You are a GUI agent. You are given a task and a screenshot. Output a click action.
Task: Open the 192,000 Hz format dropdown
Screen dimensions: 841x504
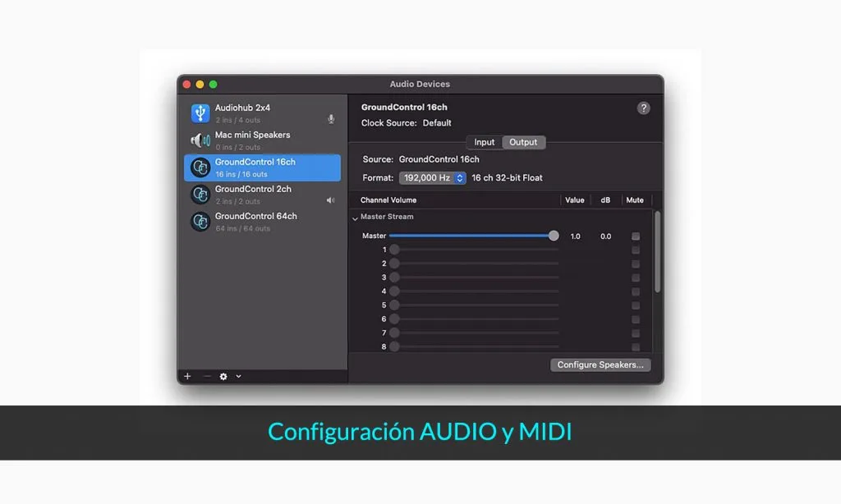click(x=432, y=178)
